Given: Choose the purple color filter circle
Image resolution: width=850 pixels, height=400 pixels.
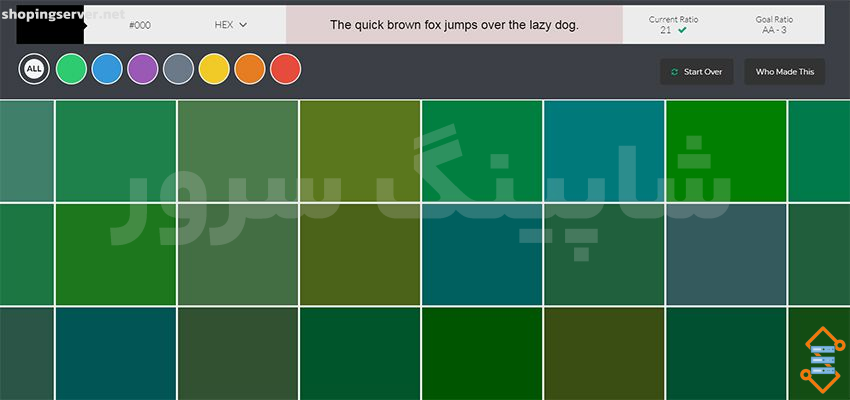Looking at the screenshot, I should pos(143,69).
